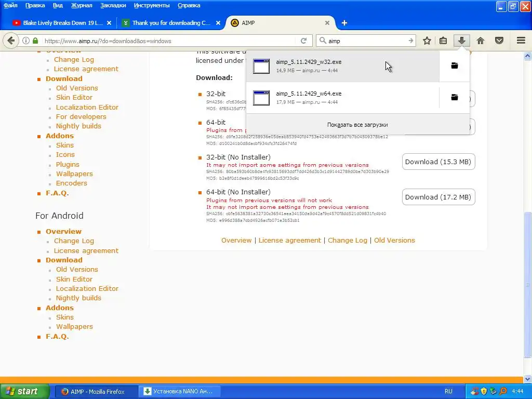Viewport: 532px width, 399px height.
Task: Open the Закладки menu
Action: coord(113,5)
